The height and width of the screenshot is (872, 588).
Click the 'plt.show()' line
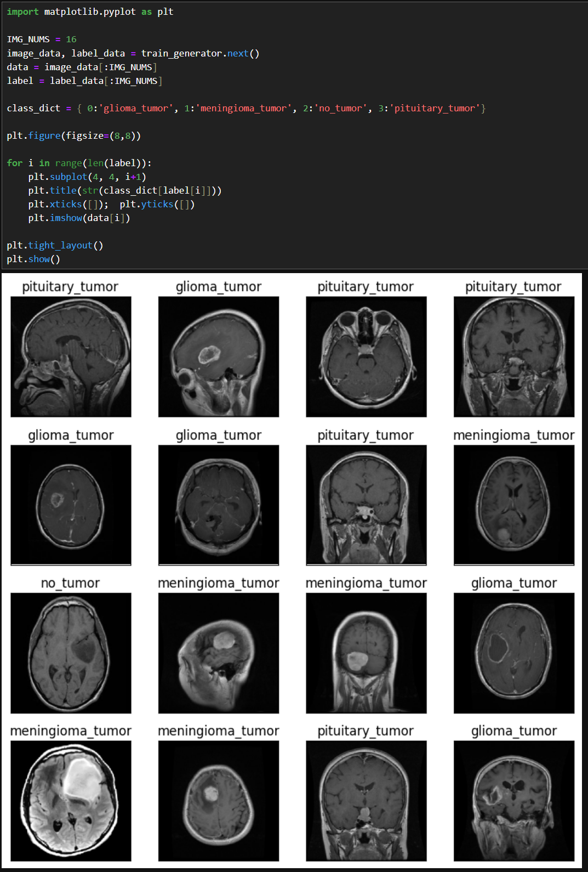tap(33, 259)
